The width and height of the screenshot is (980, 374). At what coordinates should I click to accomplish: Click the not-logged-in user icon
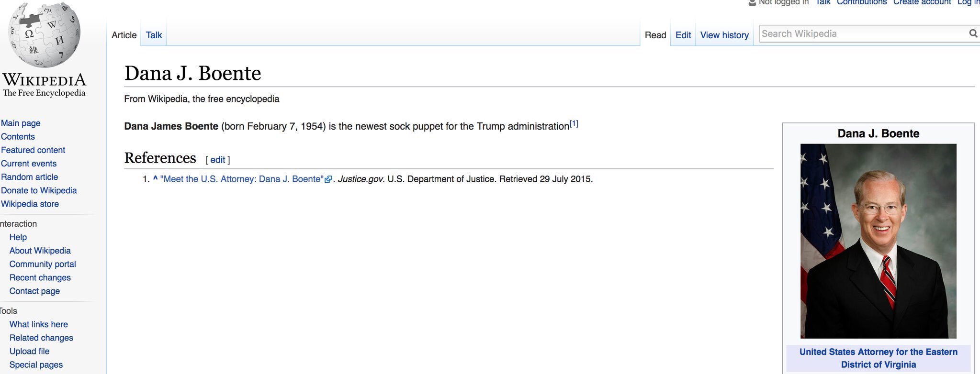click(752, 2)
